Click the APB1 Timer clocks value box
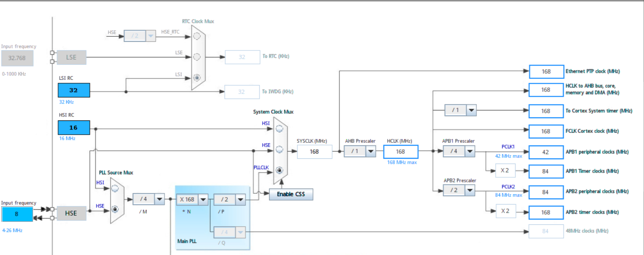Image resolution: width=644 pixels, height=255 pixels. pos(546,171)
